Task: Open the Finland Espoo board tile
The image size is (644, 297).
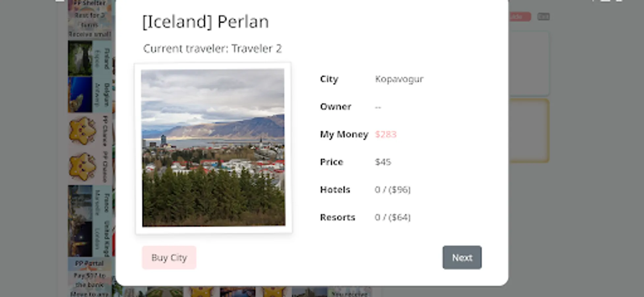Action: coord(89,58)
